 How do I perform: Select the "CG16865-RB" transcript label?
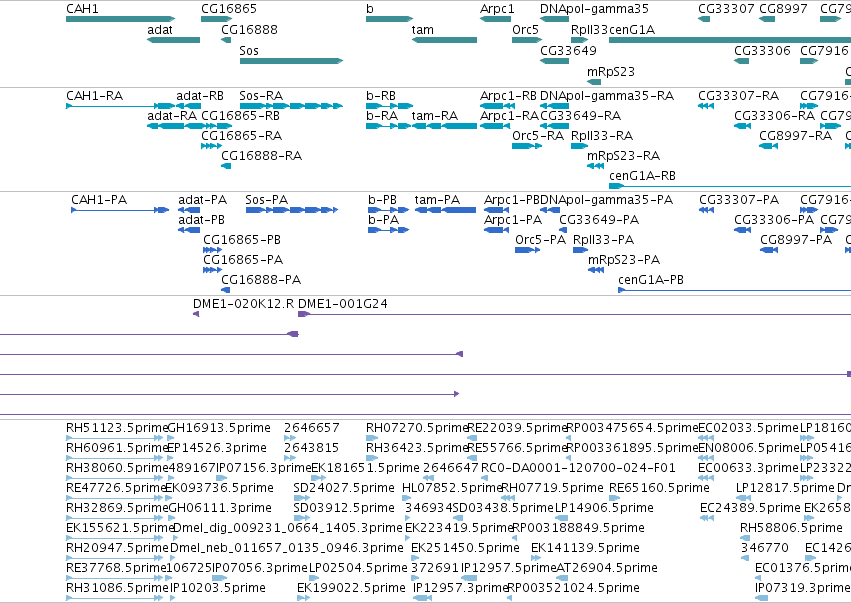coord(240,116)
